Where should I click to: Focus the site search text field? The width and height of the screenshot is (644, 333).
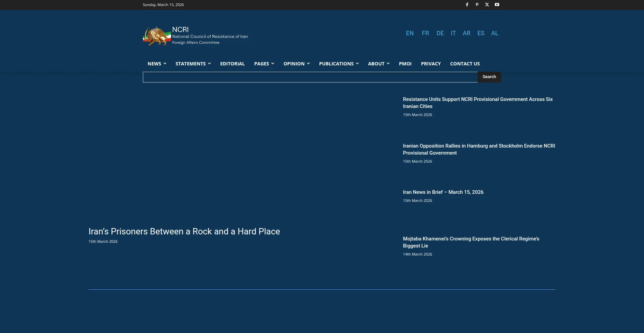click(310, 77)
